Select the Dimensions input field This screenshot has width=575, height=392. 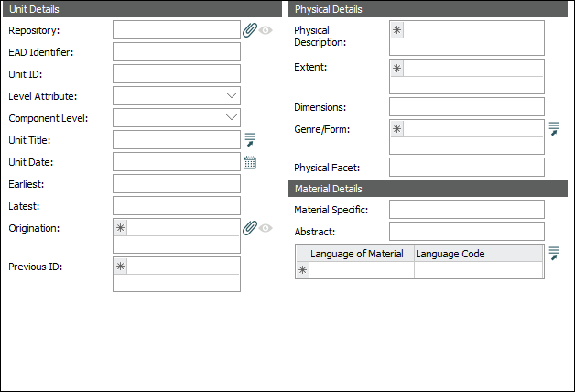466,107
